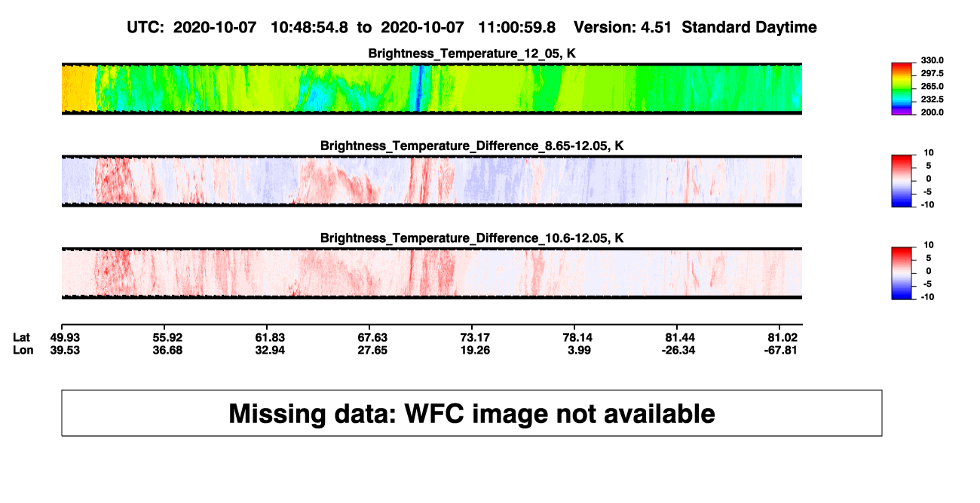Click the longitude value '36.68'
The image size is (980, 503).
point(167,349)
